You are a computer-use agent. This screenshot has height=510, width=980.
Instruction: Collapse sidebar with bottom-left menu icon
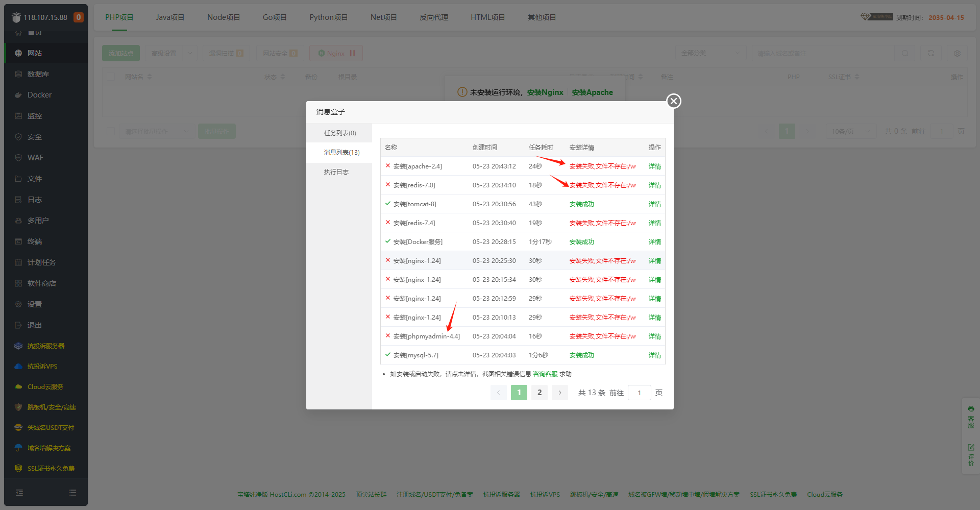19,493
